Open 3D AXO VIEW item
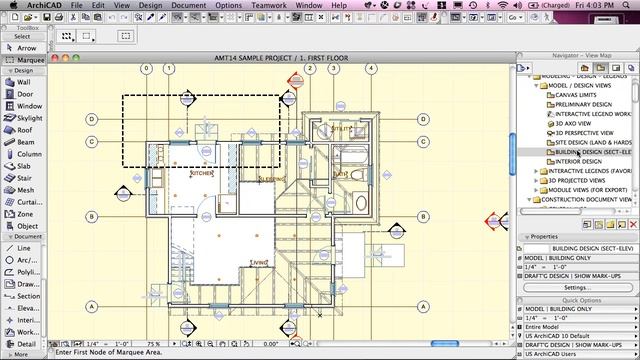The width and height of the screenshot is (640, 360). (x=569, y=123)
